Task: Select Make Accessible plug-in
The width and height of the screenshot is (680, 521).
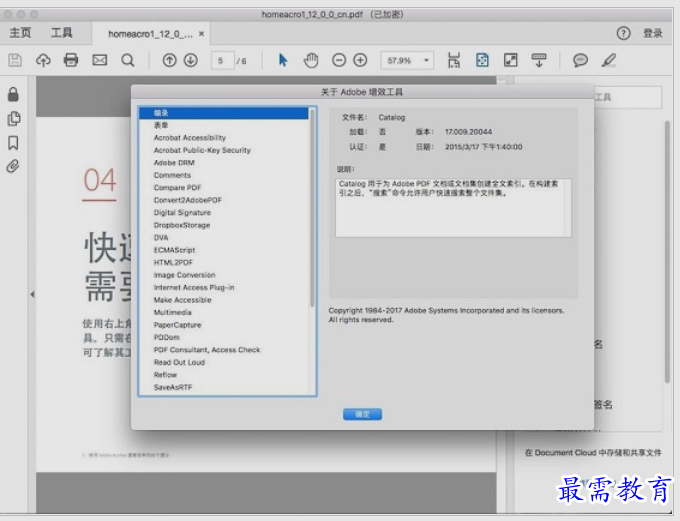Action: click(224, 300)
